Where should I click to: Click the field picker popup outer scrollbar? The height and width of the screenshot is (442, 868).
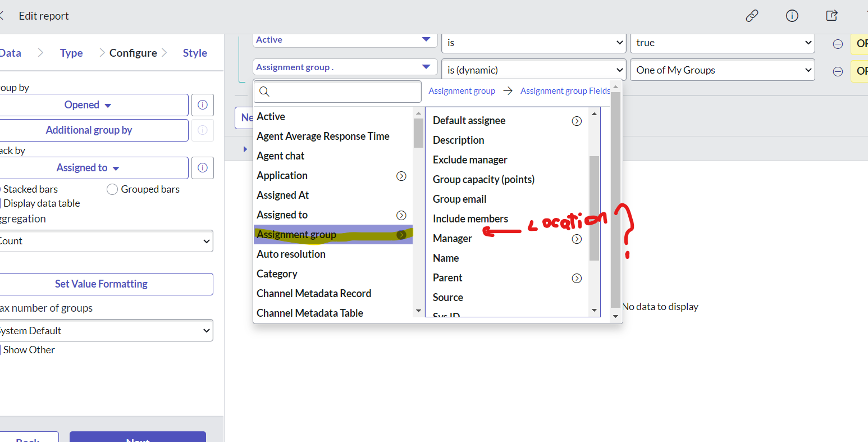615,200
